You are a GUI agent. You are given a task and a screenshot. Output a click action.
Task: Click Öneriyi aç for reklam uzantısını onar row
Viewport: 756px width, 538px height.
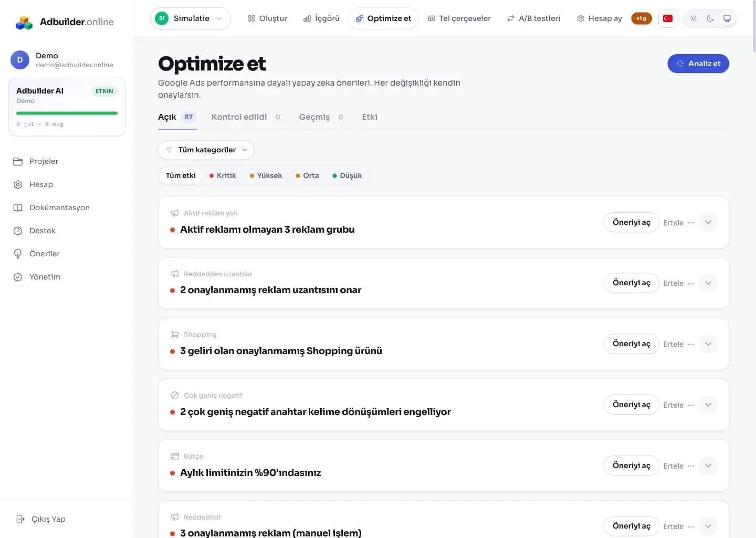tap(632, 283)
